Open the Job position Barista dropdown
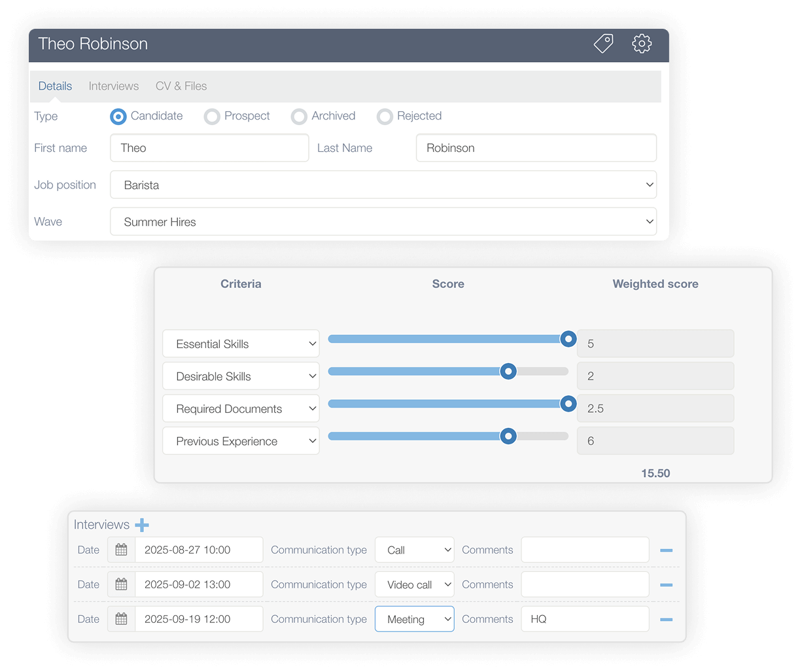The height and width of the screenshot is (672, 802). click(x=383, y=185)
